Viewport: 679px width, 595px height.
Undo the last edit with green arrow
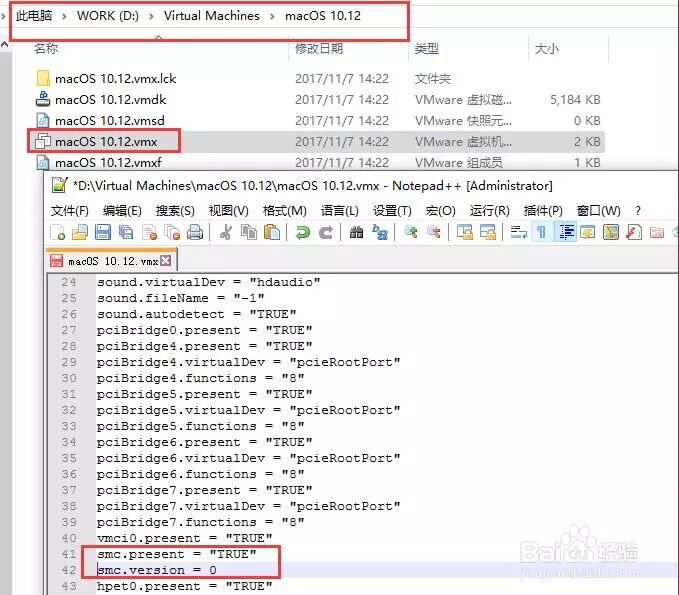pyautogui.click(x=303, y=233)
